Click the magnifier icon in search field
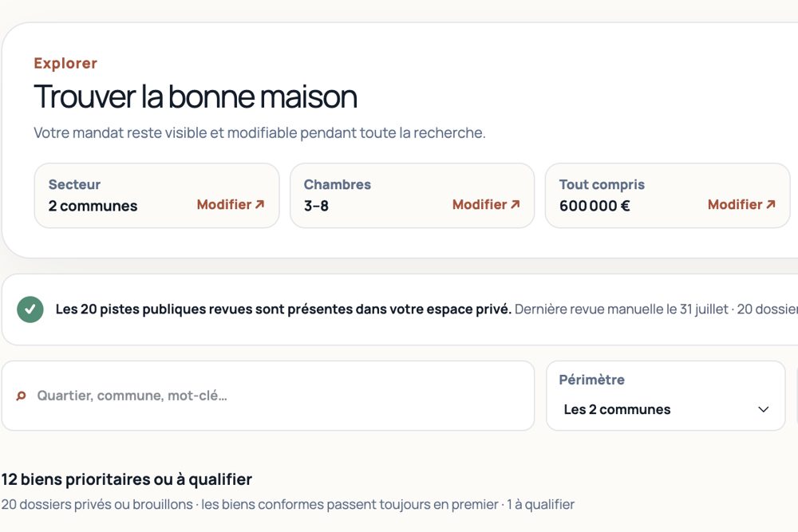The height and width of the screenshot is (532, 798). point(21,396)
